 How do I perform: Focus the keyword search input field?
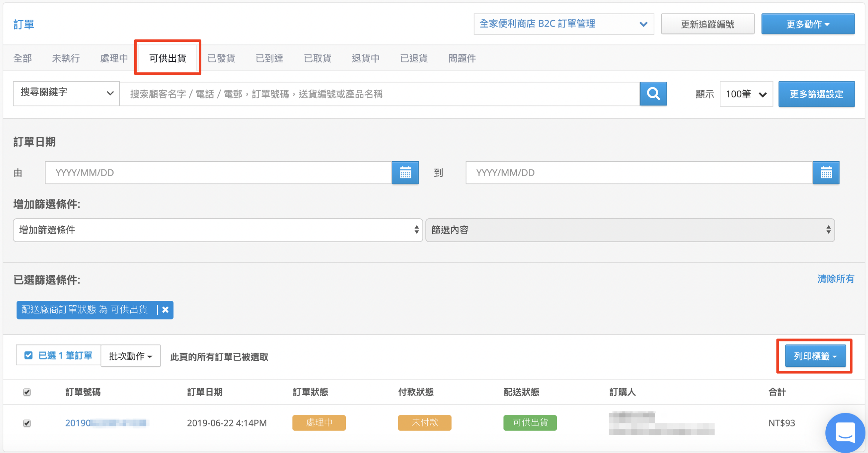379,94
